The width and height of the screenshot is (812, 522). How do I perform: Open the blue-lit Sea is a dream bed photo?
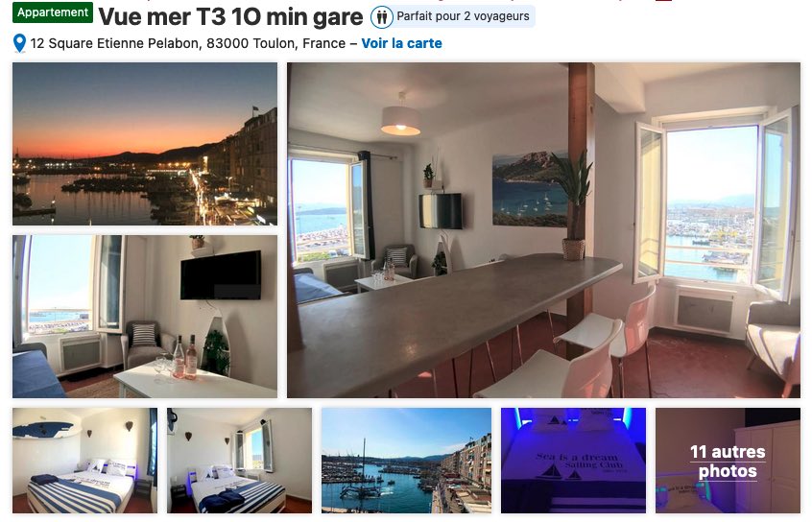(573, 461)
